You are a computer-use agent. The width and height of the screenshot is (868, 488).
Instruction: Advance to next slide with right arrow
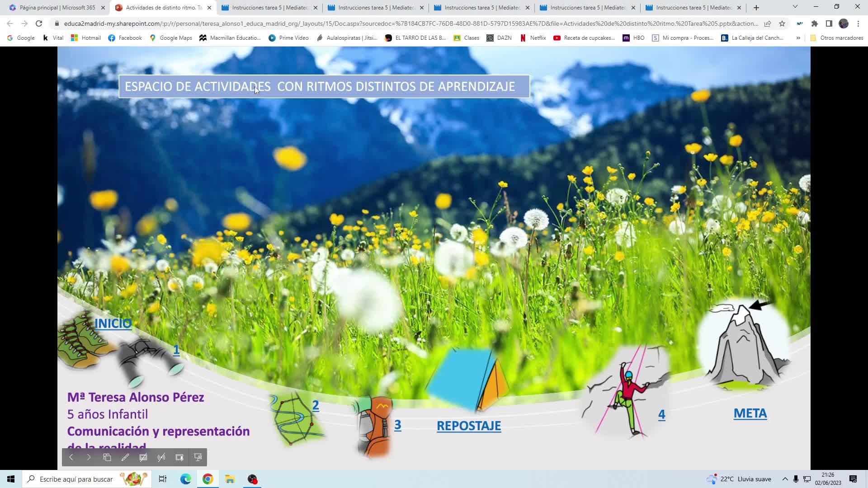(89, 457)
